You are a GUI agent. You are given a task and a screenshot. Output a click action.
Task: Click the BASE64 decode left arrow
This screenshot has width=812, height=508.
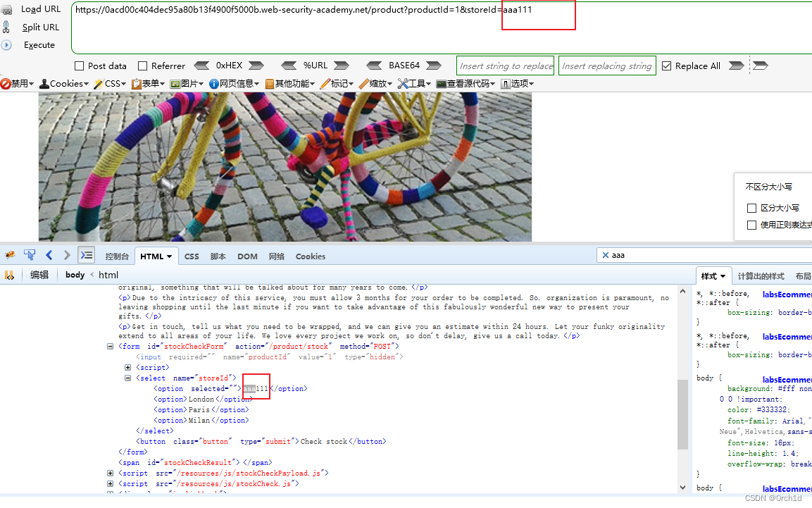click(374, 66)
